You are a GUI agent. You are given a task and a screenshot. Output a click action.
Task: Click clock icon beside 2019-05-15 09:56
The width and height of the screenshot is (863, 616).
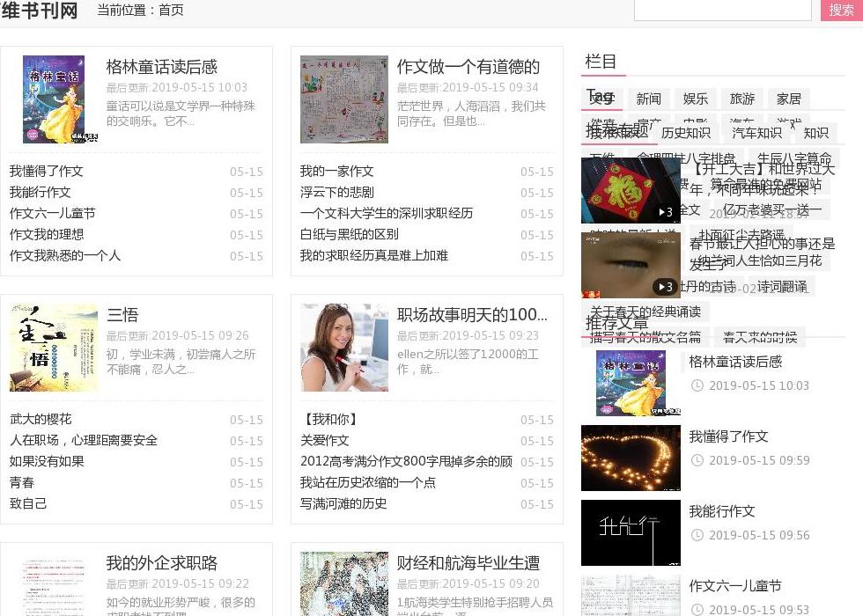pyautogui.click(x=697, y=535)
